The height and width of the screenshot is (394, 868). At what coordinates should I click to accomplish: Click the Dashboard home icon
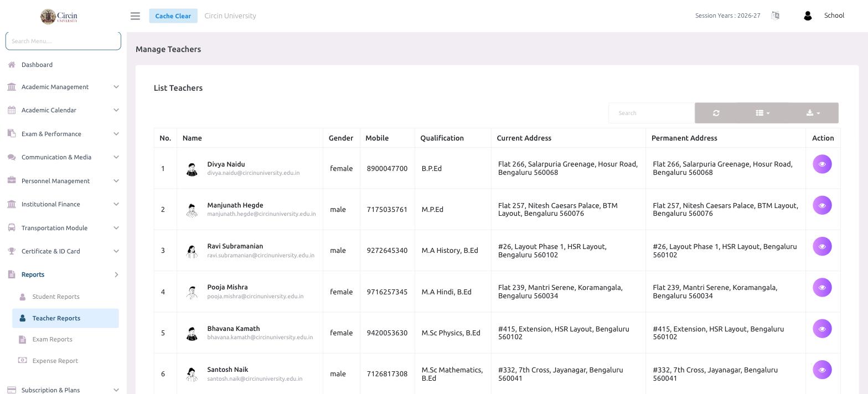coord(12,65)
